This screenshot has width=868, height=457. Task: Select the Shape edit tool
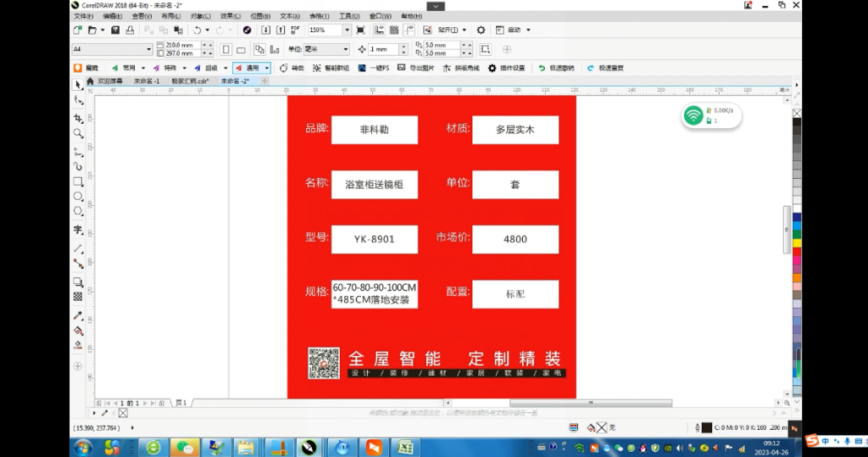tap(78, 100)
